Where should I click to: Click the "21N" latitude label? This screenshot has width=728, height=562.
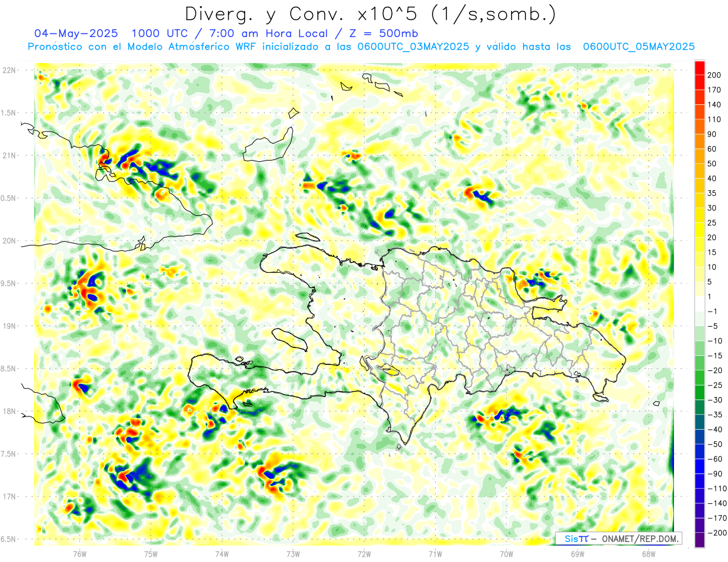click(x=9, y=155)
